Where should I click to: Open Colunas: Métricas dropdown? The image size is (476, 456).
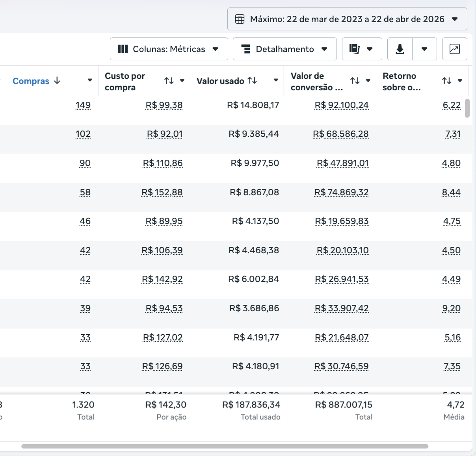(169, 49)
